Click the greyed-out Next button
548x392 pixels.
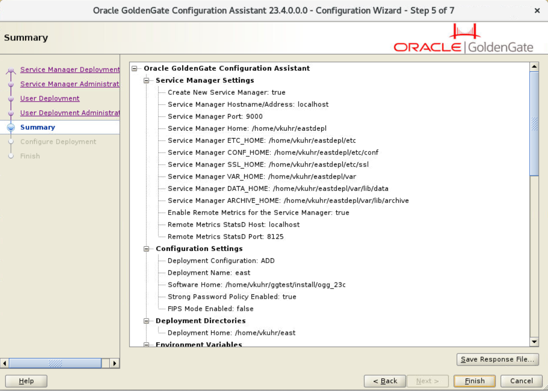pos(428,381)
